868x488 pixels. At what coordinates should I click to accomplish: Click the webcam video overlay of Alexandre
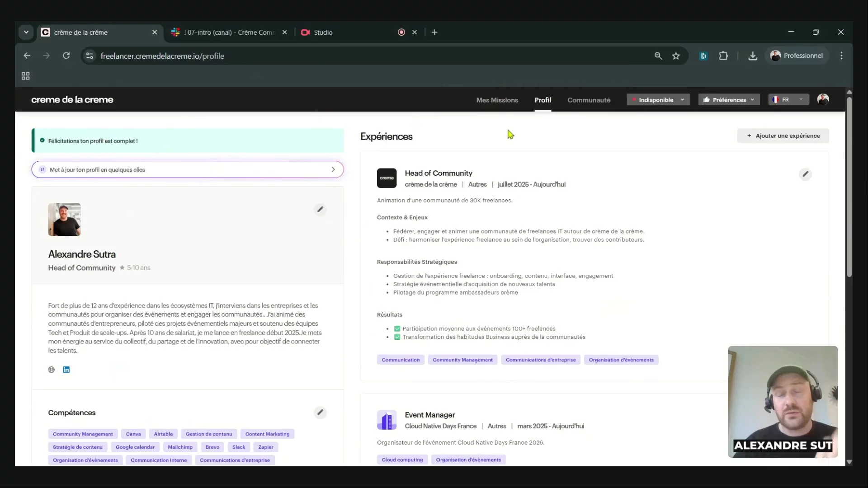click(x=783, y=402)
